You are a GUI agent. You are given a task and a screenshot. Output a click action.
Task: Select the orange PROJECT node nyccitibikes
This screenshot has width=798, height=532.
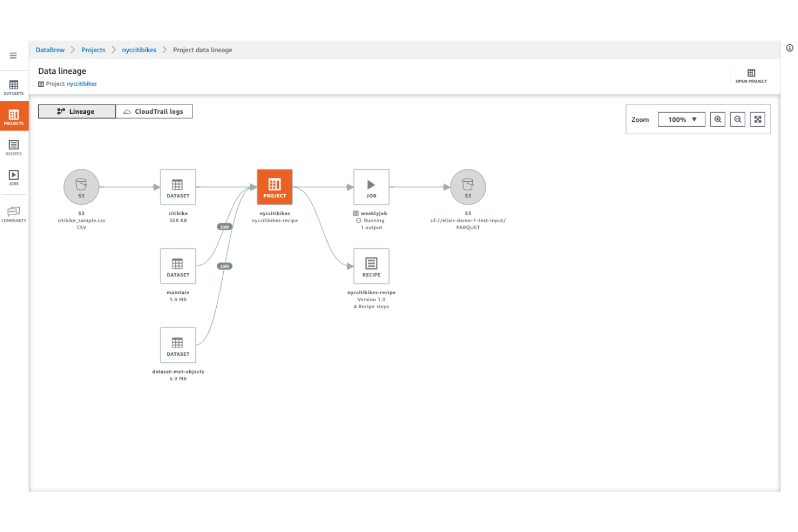pos(274,187)
